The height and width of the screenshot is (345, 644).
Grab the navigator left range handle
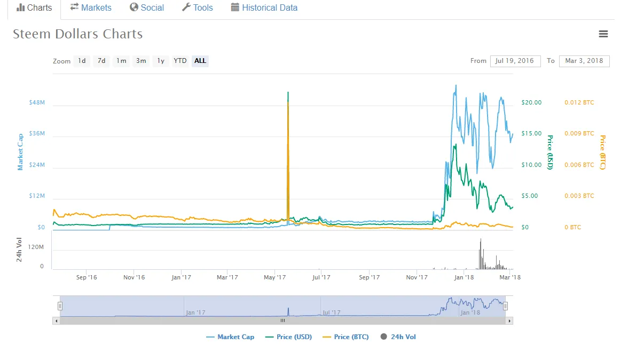pos(60,306)
